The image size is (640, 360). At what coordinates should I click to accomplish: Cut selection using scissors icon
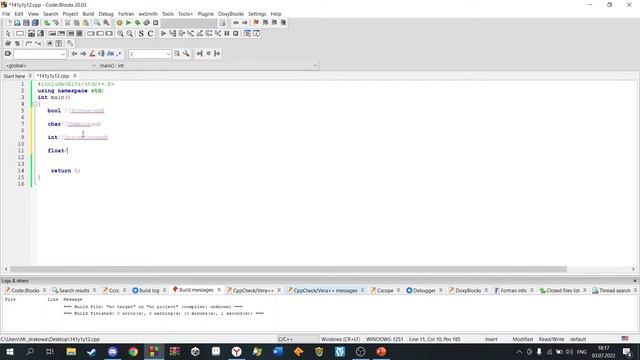click(68, 23)
